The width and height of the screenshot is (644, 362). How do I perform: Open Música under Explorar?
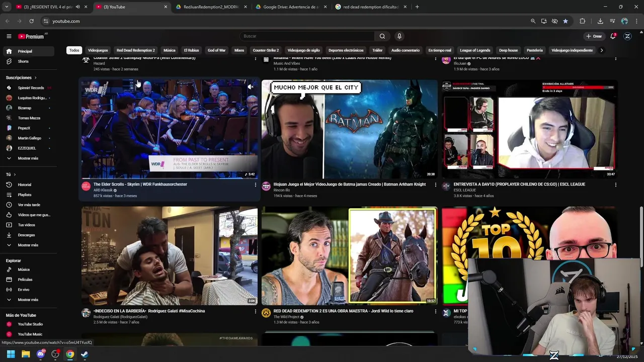29,269
